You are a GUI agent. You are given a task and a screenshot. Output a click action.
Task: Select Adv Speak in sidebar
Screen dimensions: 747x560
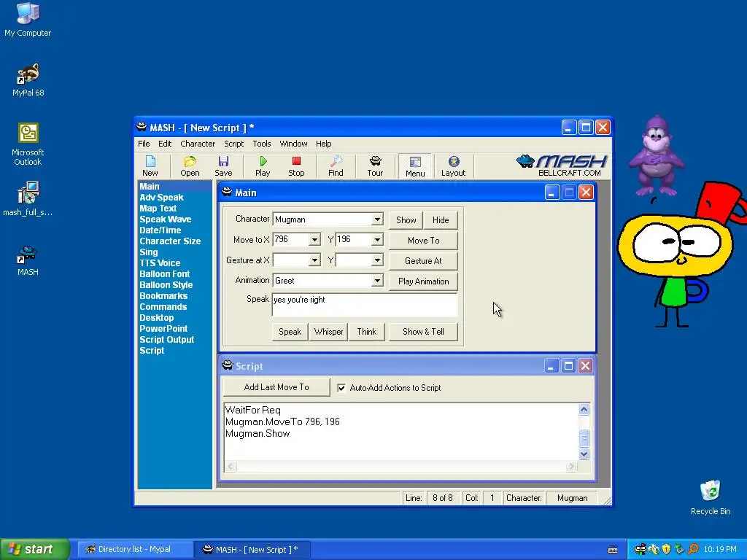(161, 197)
